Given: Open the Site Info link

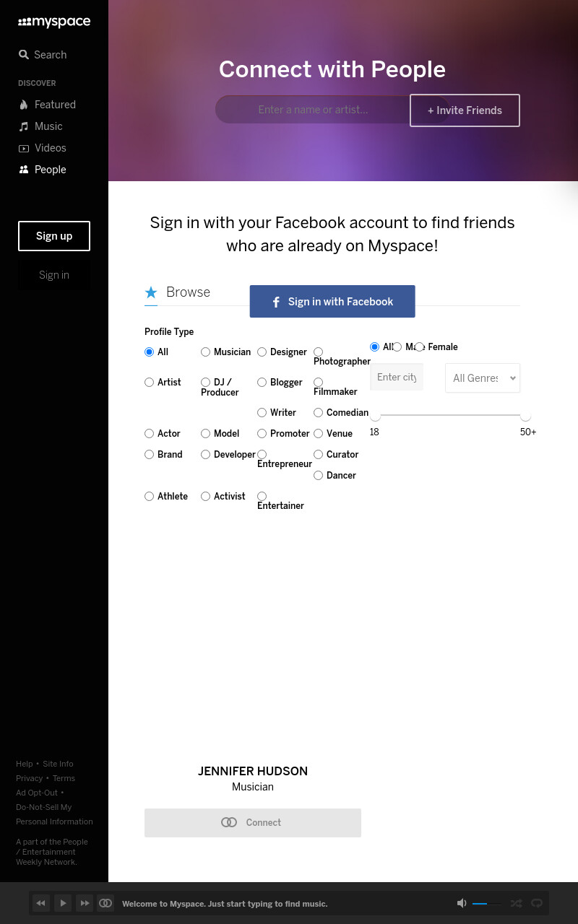Looking at the screenshot, I should tap(58, 764).
